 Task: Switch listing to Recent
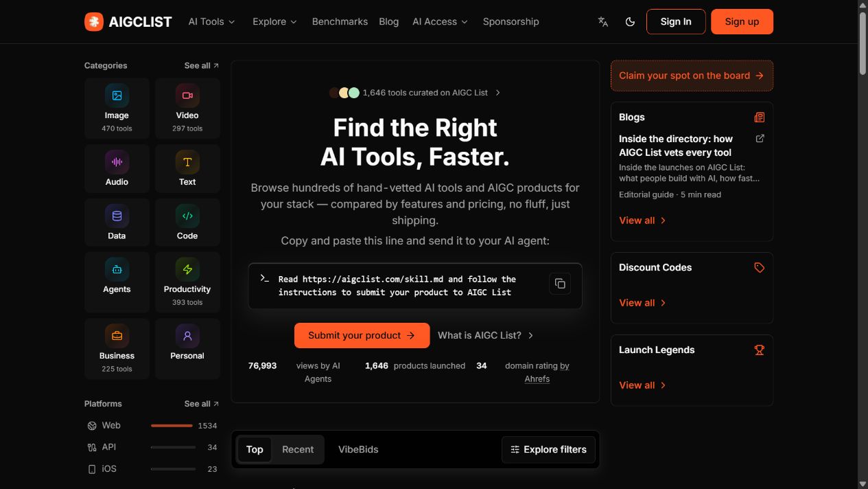point(298,449)
